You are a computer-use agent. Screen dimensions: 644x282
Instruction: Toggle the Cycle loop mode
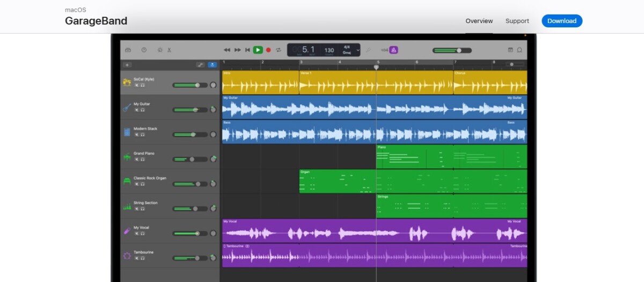[x=279, y=50]
